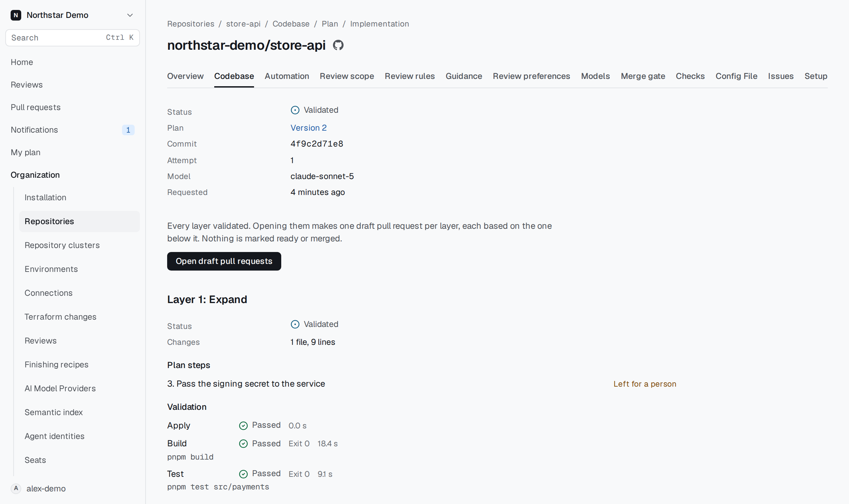Screen dimensions: 849x504
Task: Focus the Search field in sidebar
Action: [73, 38]
